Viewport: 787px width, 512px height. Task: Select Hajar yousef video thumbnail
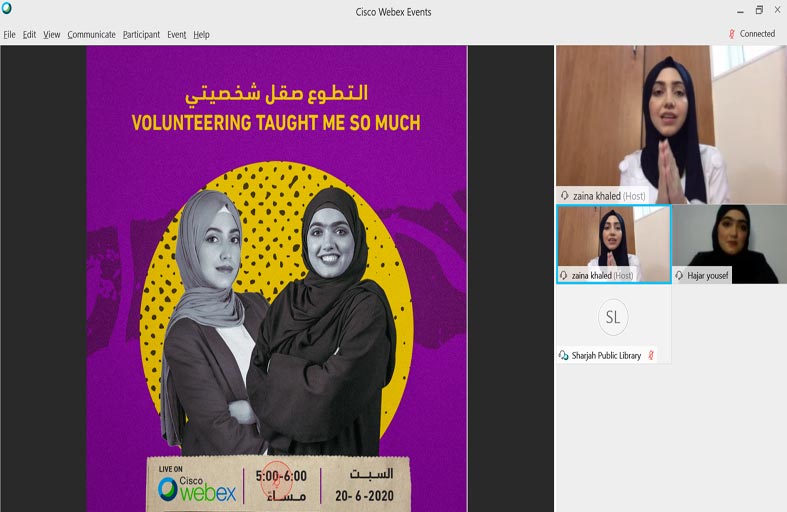[x=729, y=244]
